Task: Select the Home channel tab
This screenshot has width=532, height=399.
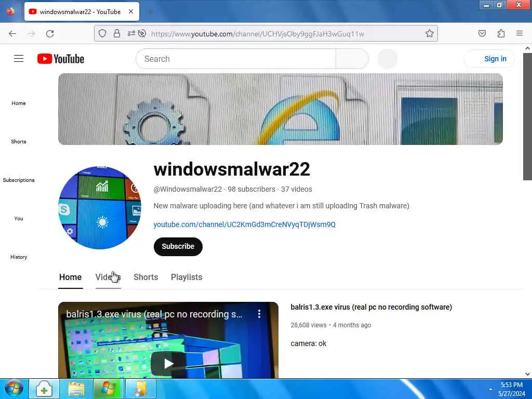Action: [70, 277]
